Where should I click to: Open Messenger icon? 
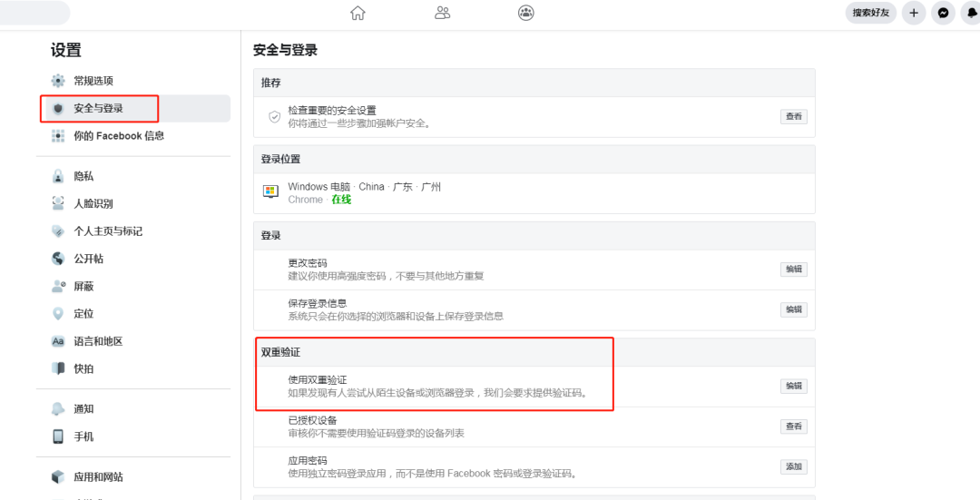(943, 13)
